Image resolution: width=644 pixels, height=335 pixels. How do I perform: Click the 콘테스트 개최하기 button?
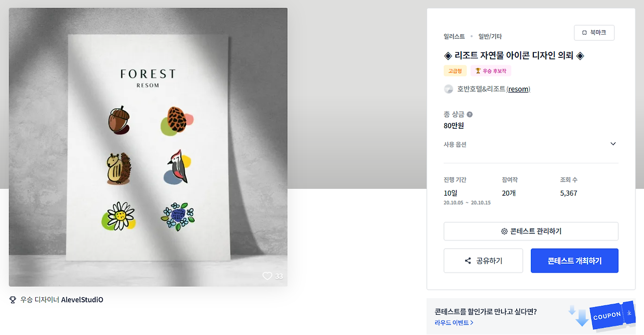(x=575, y=261)
